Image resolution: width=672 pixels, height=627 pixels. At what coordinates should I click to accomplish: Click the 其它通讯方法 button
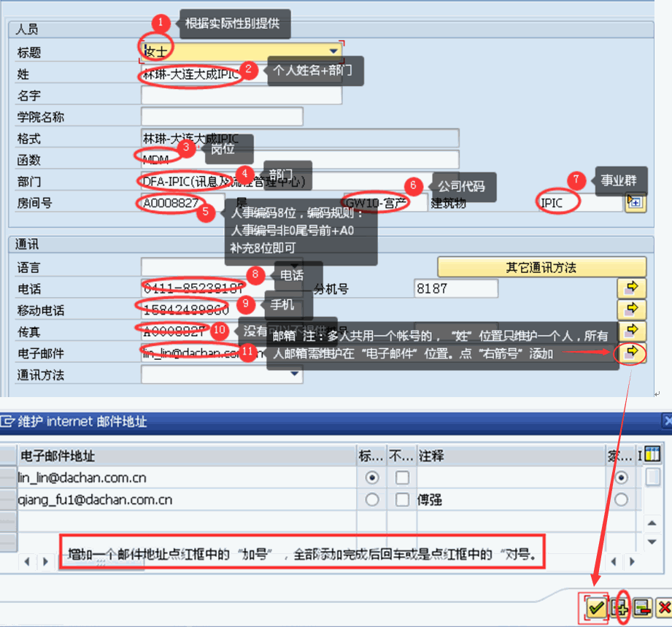pyautogui.click(x=541, y=266)
